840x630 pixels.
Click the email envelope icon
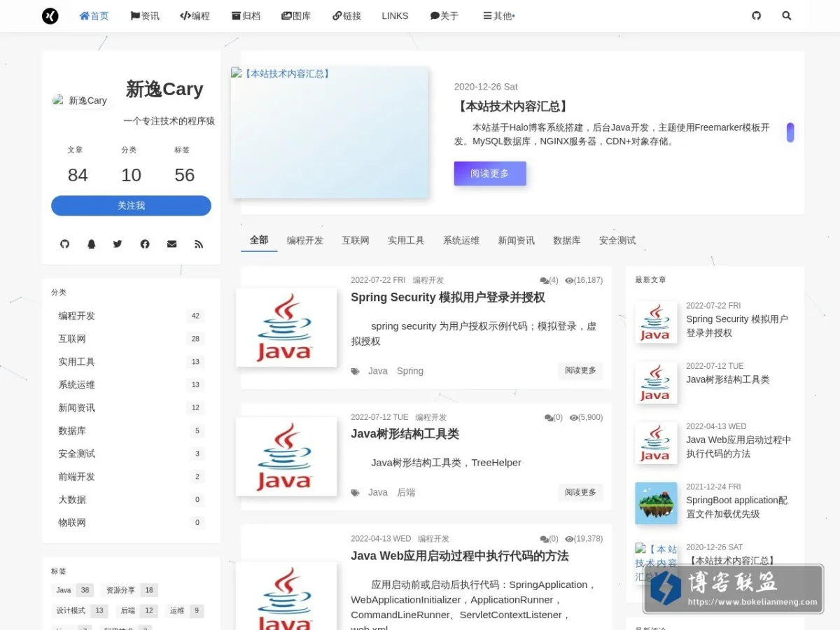pyautogui.click(x=171, y=244)
